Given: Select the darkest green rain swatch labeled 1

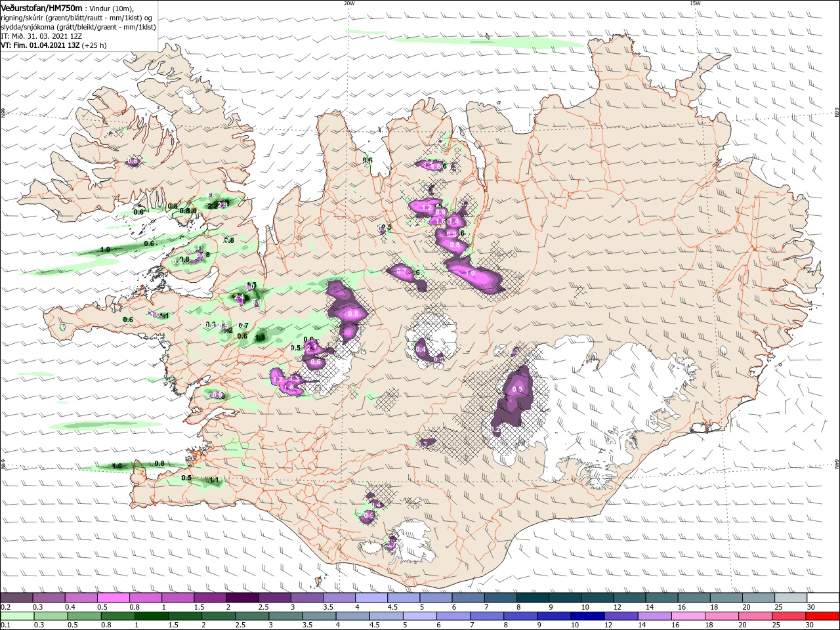Looking at the screenshot, I should [152, 616].
